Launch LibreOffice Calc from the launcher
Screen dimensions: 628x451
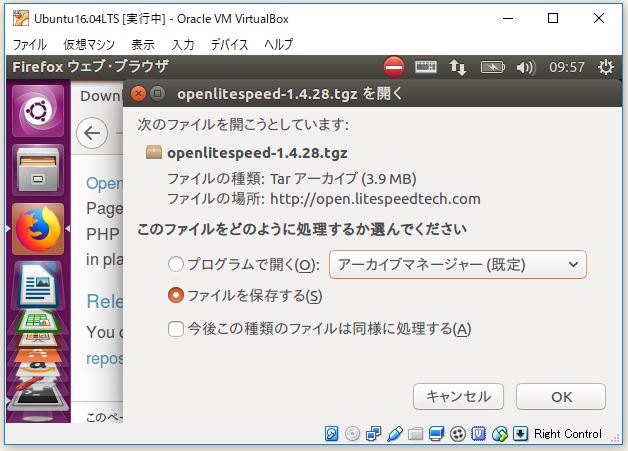(x=38, y=322)
